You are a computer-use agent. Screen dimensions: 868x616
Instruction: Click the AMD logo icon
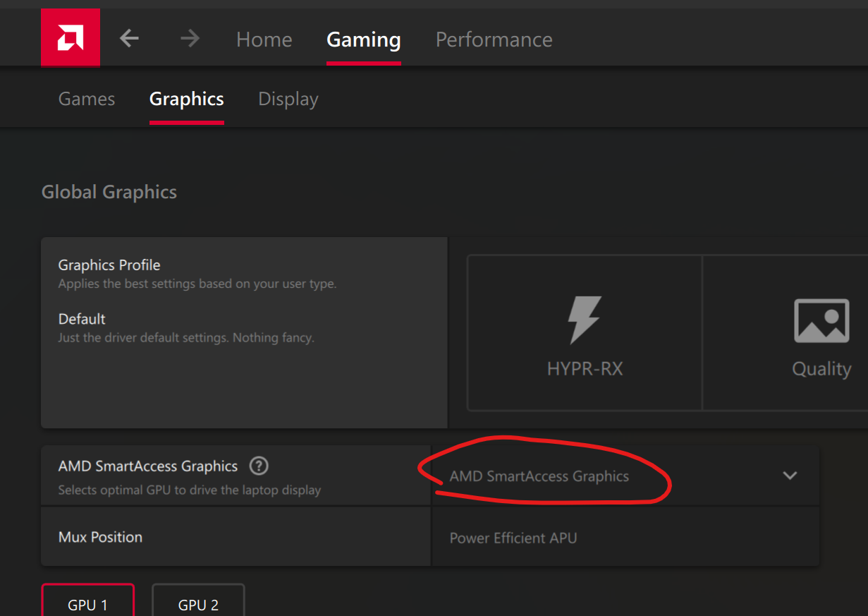pyautogui.click(x=70, y=38)
